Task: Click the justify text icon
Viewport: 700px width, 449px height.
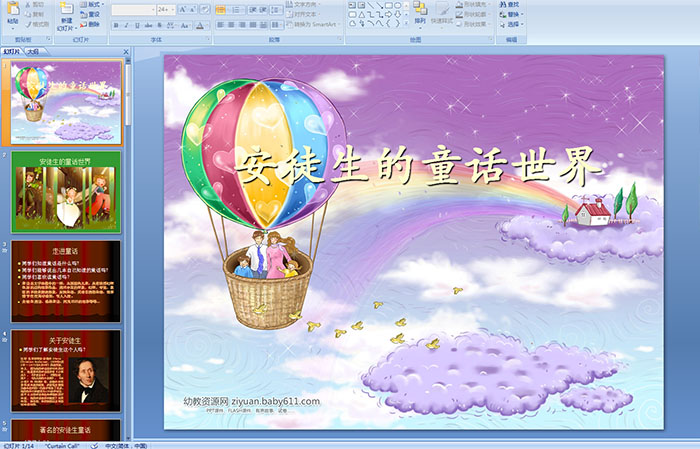Action: (x=253, y=25)
